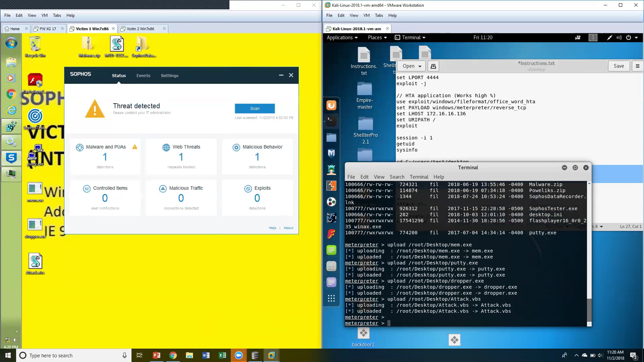644x362 pixels.
Task: Open dropper.exe on the Victim desktop
Action: click(35, 228)
